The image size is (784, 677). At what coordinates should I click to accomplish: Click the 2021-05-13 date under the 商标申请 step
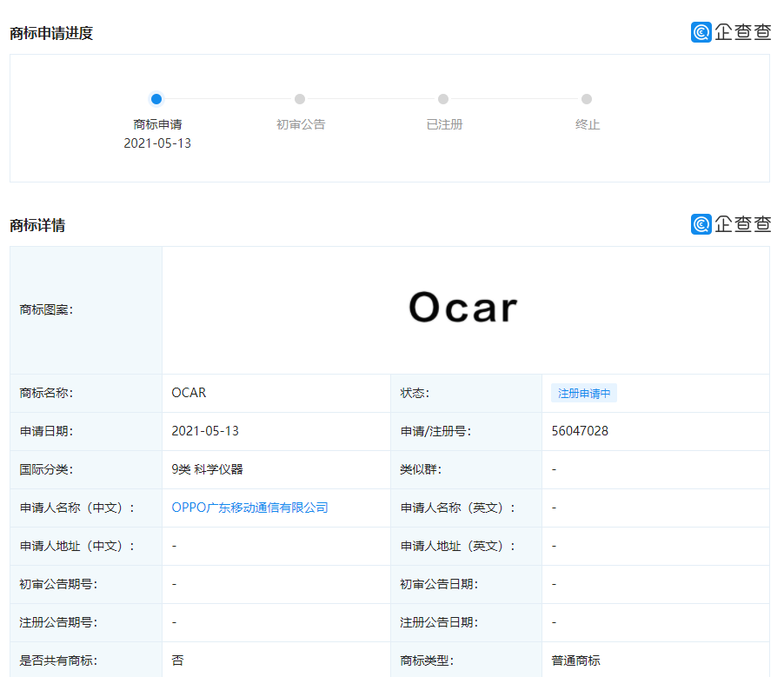point(157,143)
